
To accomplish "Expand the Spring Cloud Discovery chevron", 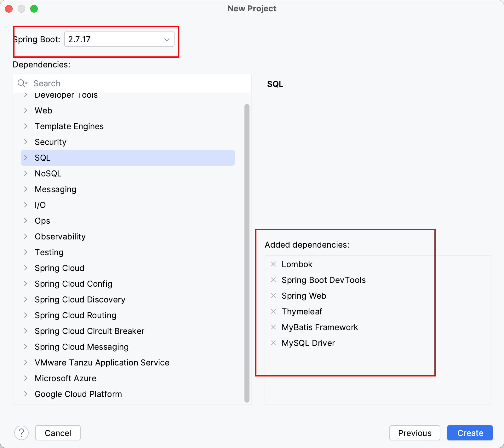I will point(26,299).
